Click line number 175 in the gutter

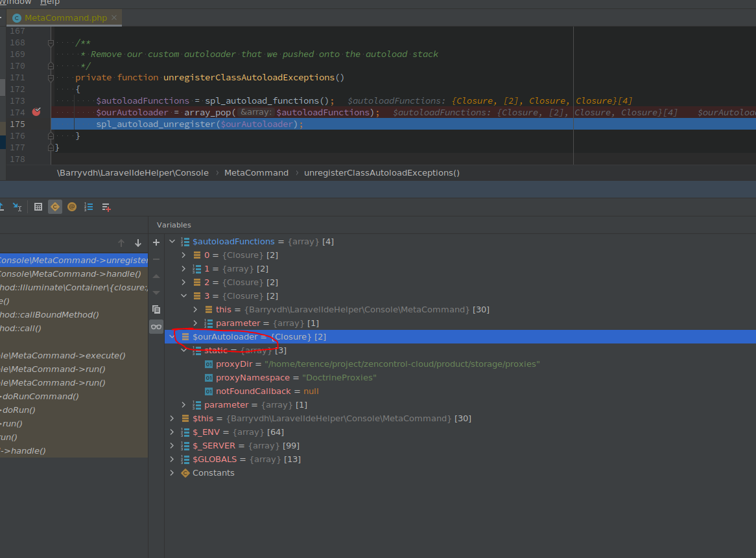point(18,124)
